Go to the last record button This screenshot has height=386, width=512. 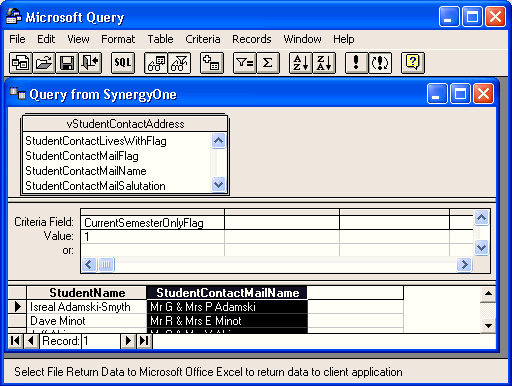point(144,341)
